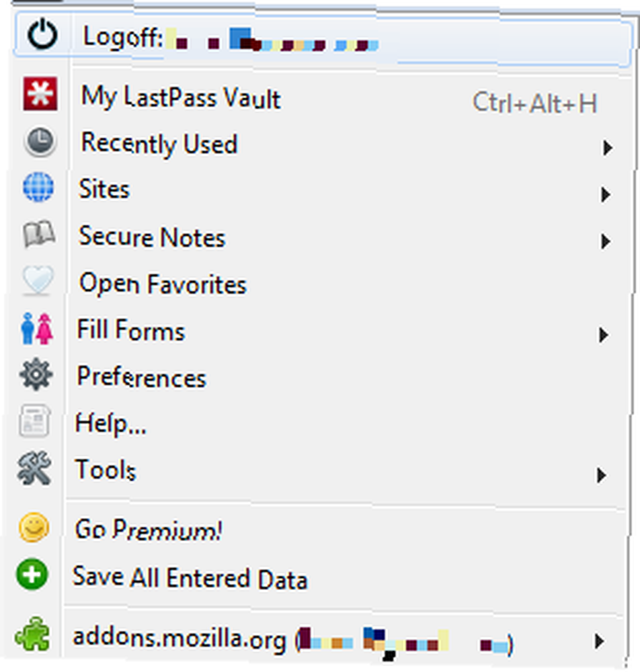Expand the Recently Used submenu arrow

(607, 148)
